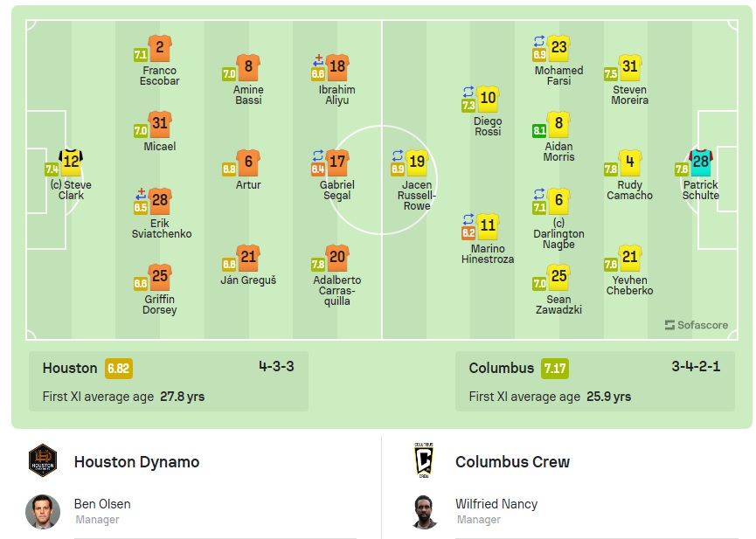Click Franco Escobar's orange number 2 shirt
This screenshot has height=539, width=756.
158,47
